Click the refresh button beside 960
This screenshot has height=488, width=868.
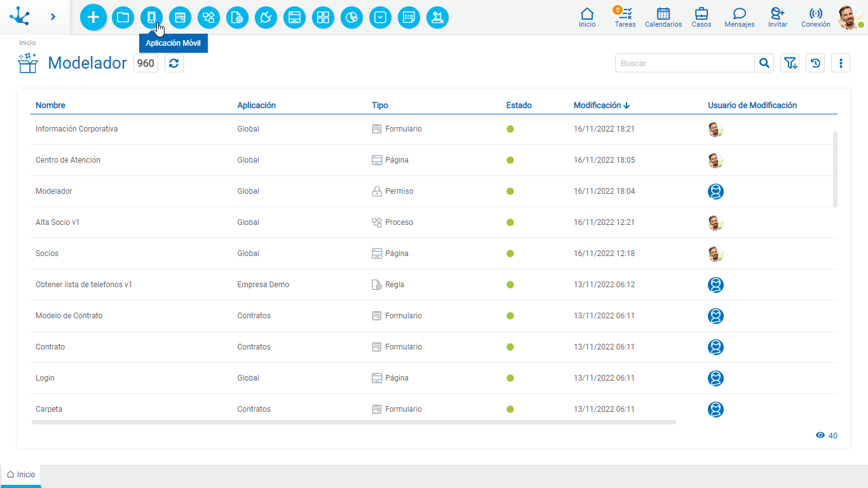click(x=174, y=63)
